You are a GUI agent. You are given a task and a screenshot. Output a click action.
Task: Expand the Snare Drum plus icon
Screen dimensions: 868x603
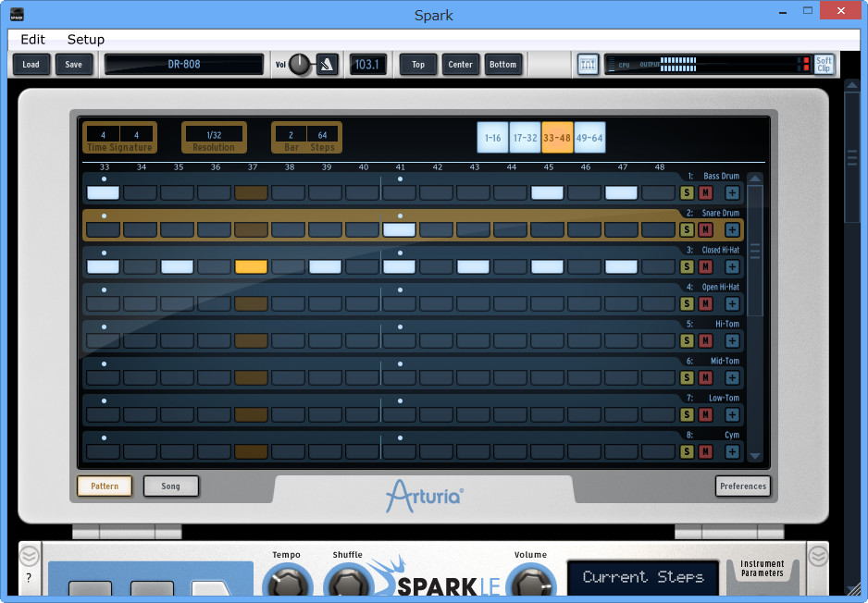pyautogui.click(x=732, y=229)
